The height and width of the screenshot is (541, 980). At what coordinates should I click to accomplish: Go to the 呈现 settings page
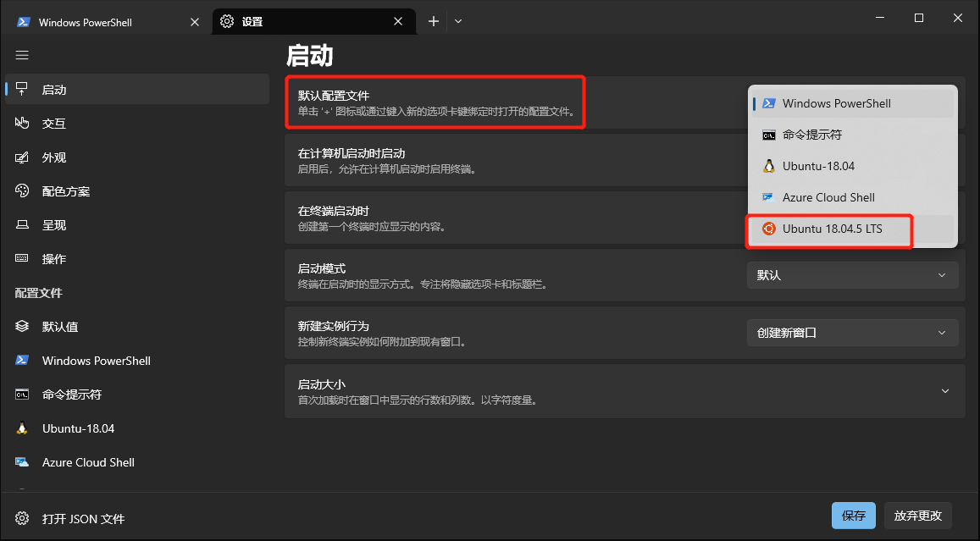[x=137, y=225]
